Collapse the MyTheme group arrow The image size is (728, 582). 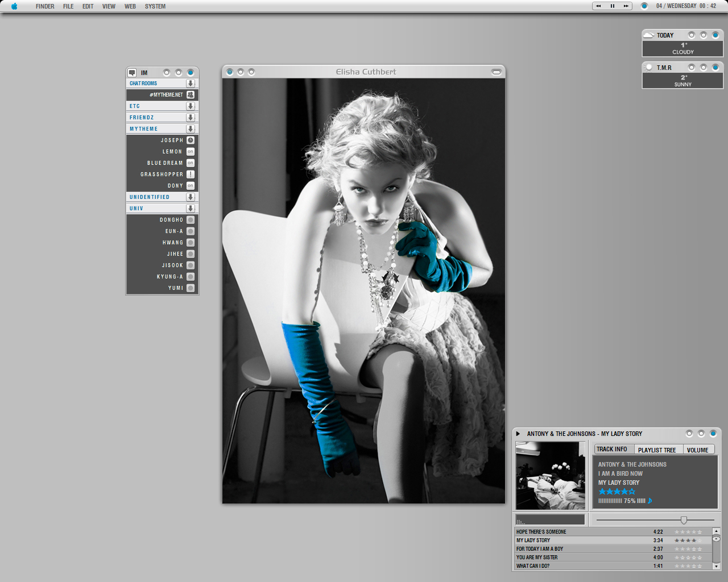[x=191, y=129]
